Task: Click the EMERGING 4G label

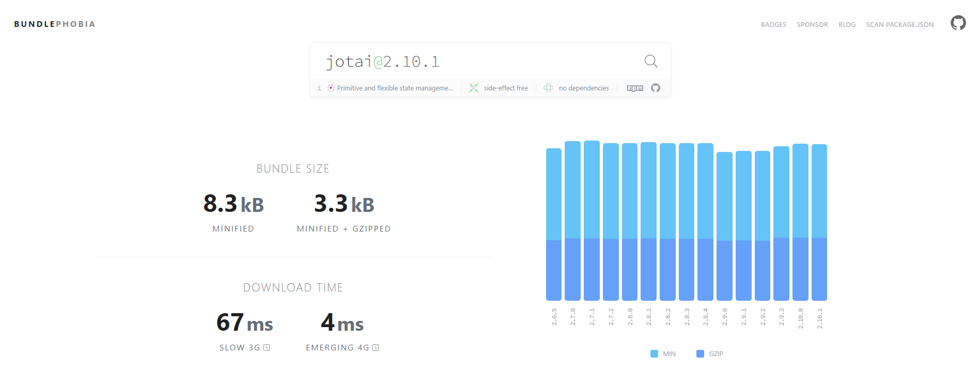Action: click(x=337, y=348)
